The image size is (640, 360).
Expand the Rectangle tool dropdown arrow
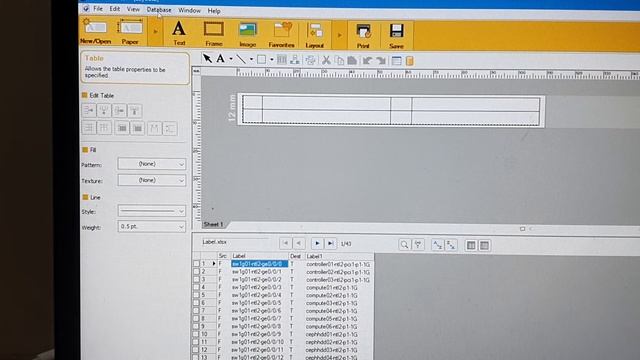[272, 60]
